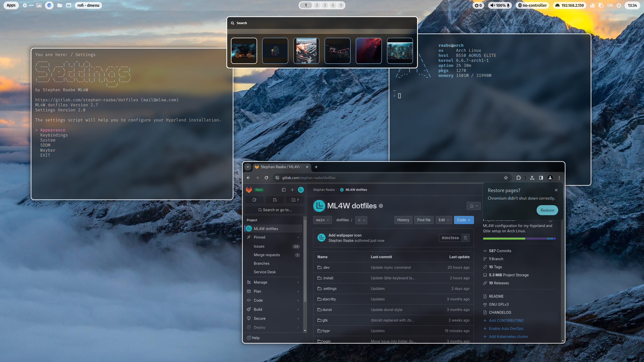
Task: Click the browser reload page icon
Action: point(266,178)
